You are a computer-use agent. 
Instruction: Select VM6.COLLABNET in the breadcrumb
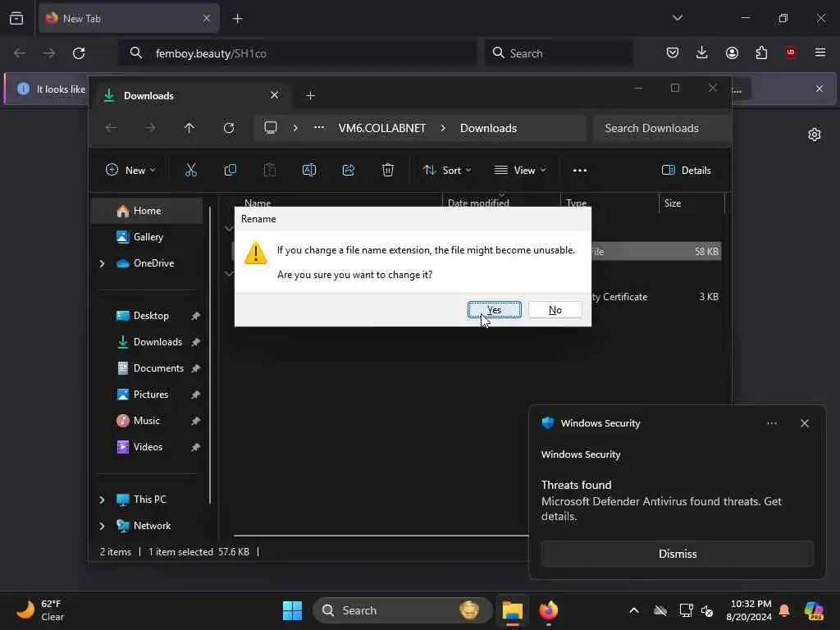pyautogui.click(x=382, y=128)
